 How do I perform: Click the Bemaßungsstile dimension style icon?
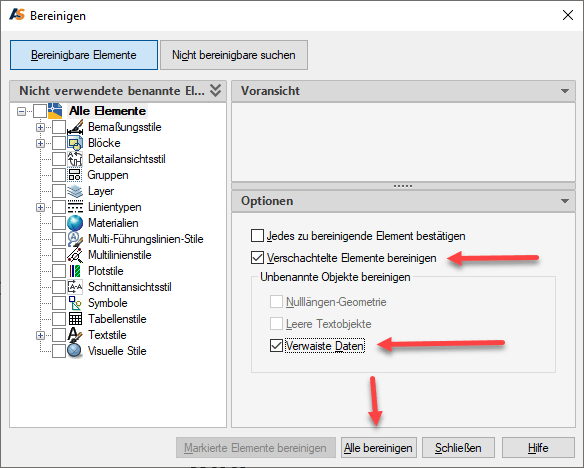click(75, 127)
